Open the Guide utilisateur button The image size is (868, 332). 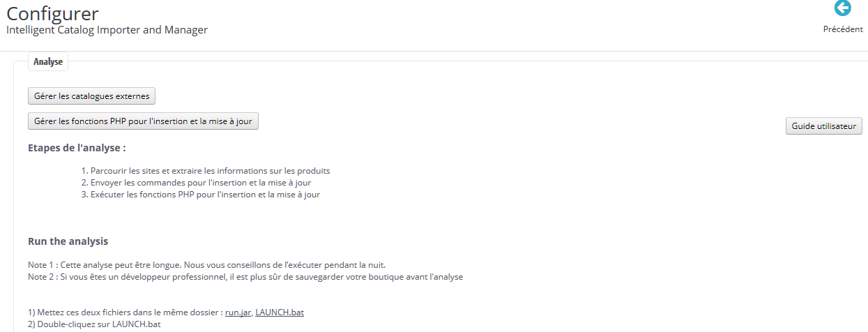pyautogui.click(x=825, y=126)
